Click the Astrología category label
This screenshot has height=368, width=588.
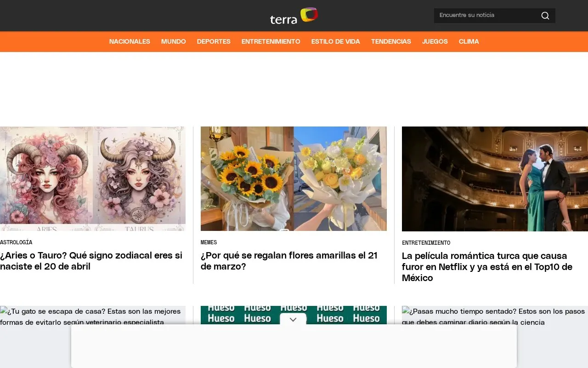point(16,242)
